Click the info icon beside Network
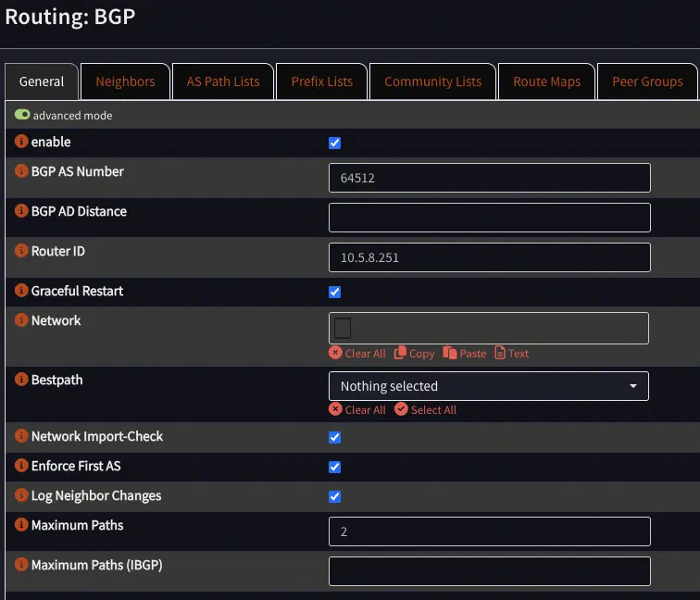This screenshot has height=600, width=700. tap(21, 320)
